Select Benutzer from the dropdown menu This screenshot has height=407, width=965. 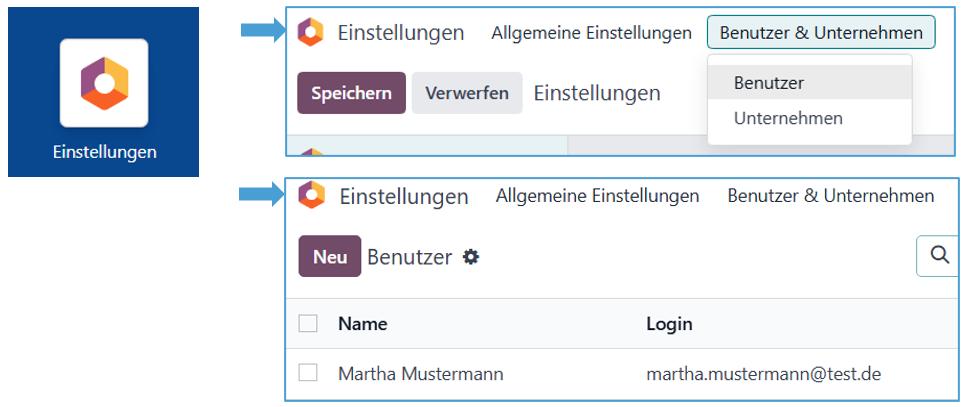pyautogui.click(x=769, y=83)
